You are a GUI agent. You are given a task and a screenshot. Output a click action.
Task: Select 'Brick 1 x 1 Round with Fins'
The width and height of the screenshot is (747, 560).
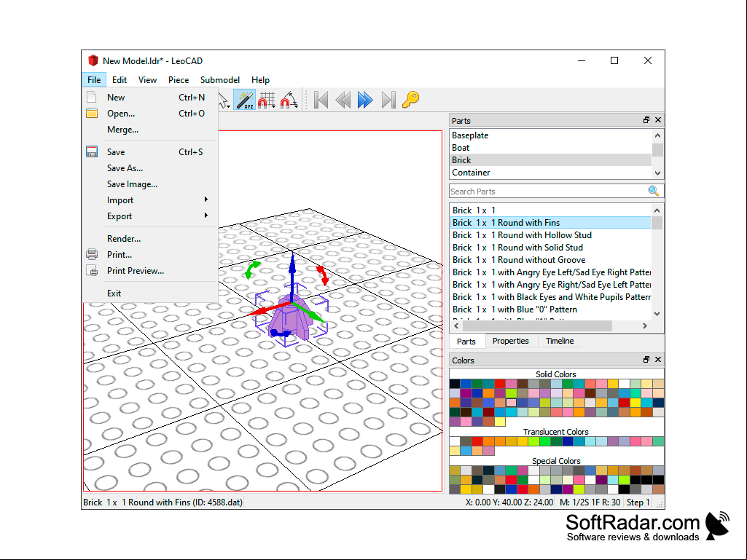(x=551, y=222)
